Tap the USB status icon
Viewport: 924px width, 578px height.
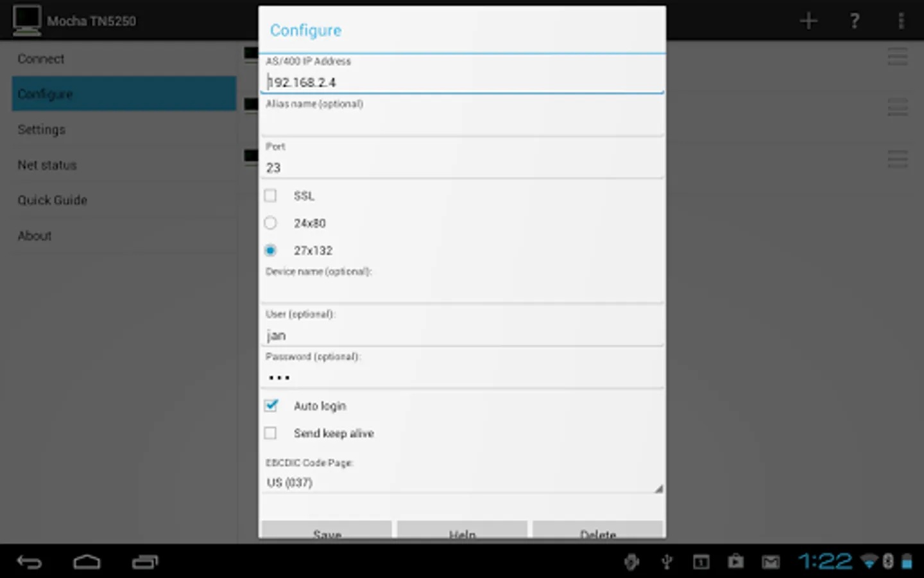click(667, 562)
